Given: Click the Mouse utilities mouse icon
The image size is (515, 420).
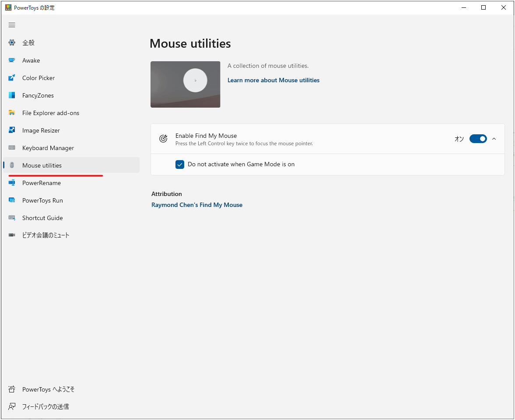Looking at the screenshot, I should (12, 165).
